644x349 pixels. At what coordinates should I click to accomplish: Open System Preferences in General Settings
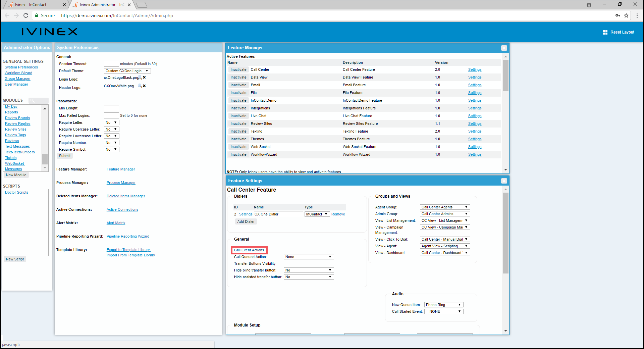(21, 67)
